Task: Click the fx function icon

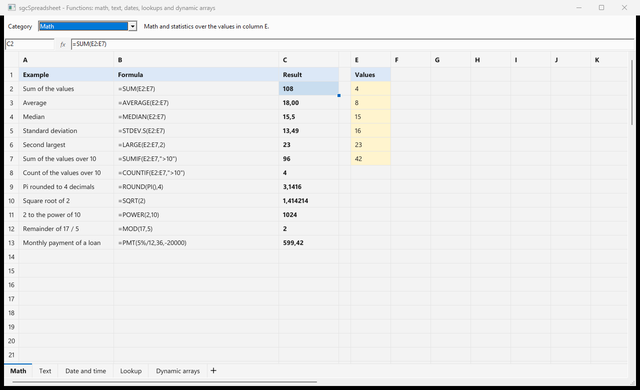Action: coord(62,44)
